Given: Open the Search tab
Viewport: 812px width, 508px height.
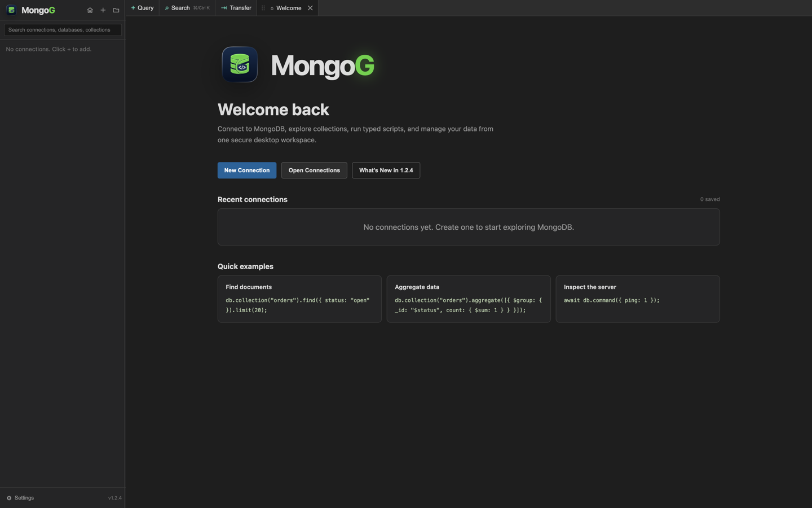Looking at the screenshot, I should pos(187,8).
